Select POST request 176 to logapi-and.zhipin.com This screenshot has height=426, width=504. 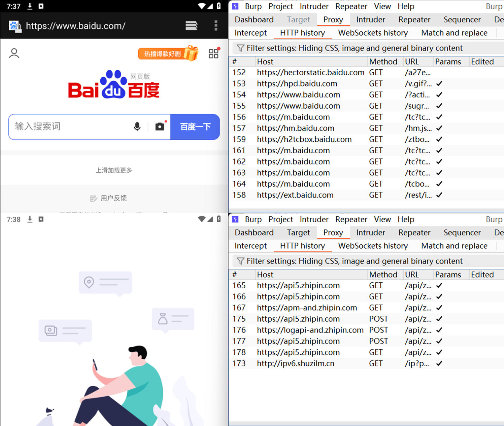[x=367, y=330]
